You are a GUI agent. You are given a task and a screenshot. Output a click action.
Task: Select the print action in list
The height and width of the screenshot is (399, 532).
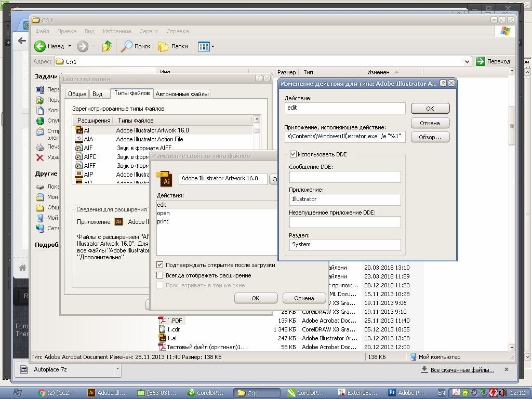pos(217,221)
